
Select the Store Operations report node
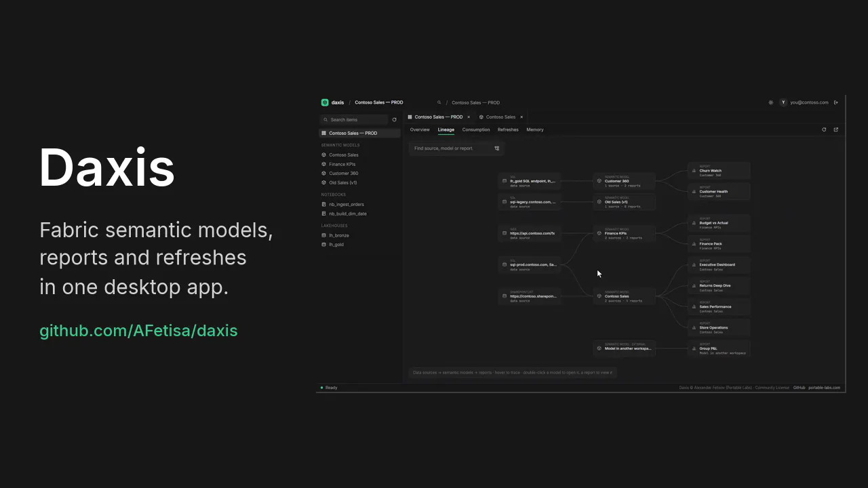[x=719, y=328]
